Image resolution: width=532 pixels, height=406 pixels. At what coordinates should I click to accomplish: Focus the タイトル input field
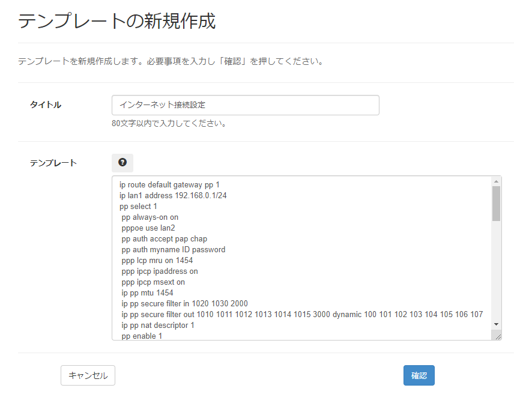click(245, 105)
